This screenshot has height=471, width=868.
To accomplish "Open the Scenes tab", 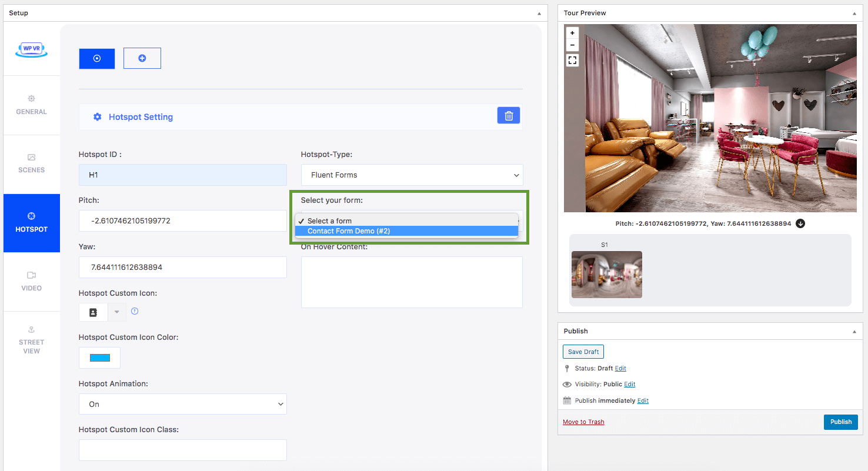I will click(31, 164).
